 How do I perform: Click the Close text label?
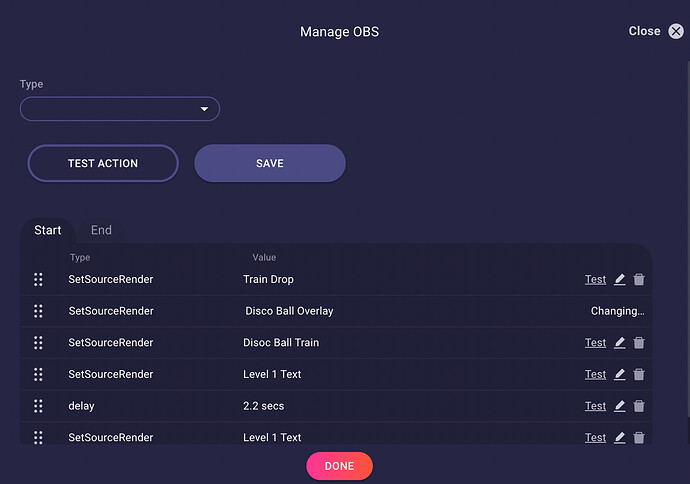644,31
